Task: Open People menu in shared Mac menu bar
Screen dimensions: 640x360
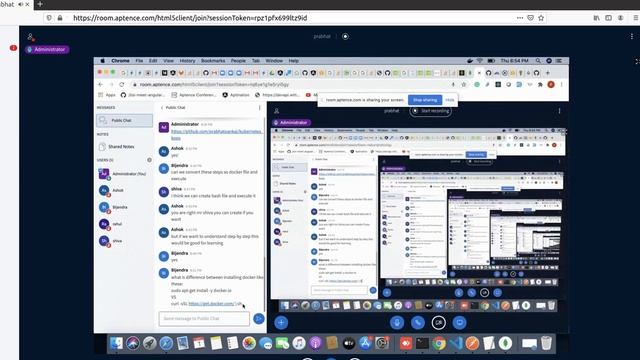Action: 238,60
